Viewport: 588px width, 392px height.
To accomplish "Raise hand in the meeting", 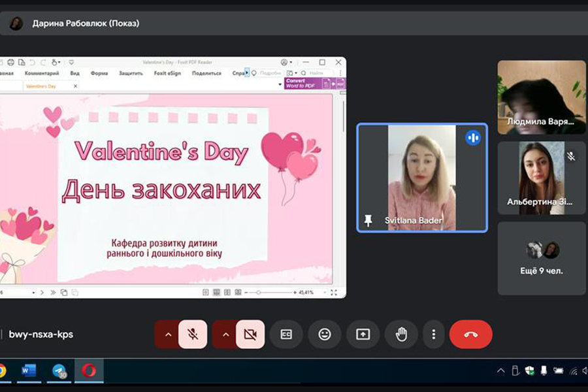I will pyautogui.click(x=401, y=335).
